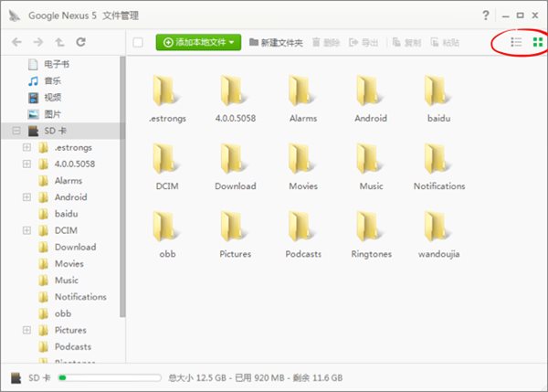Click the SD card icon in status bar
548x392 pixels.
[x=16, y=377]
